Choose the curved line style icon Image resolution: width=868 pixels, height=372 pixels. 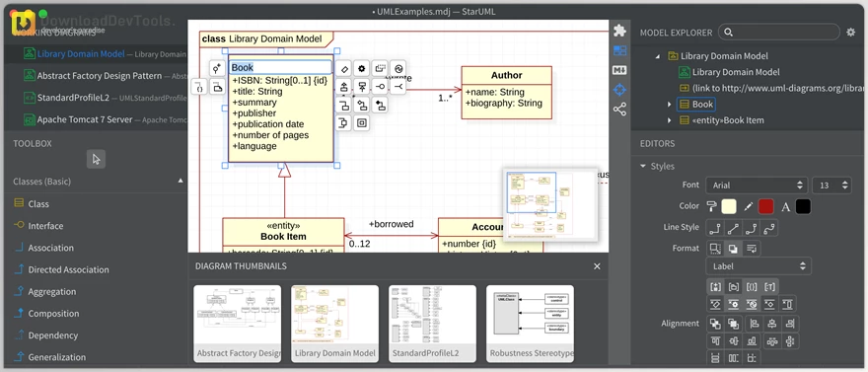click(769, 228)
